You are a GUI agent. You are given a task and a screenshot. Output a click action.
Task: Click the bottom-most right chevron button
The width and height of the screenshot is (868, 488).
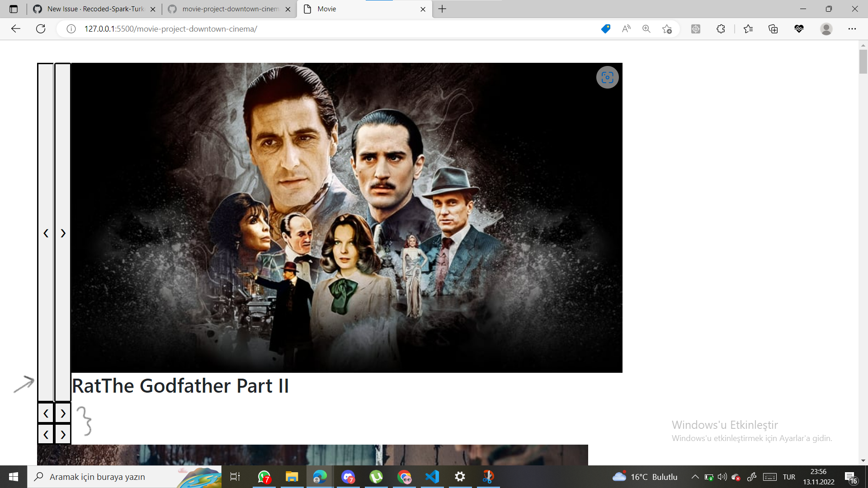(x=63, y=434)
